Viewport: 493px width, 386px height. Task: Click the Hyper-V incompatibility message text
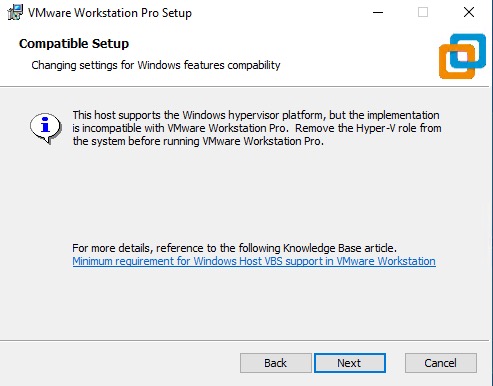pos(257,128)
